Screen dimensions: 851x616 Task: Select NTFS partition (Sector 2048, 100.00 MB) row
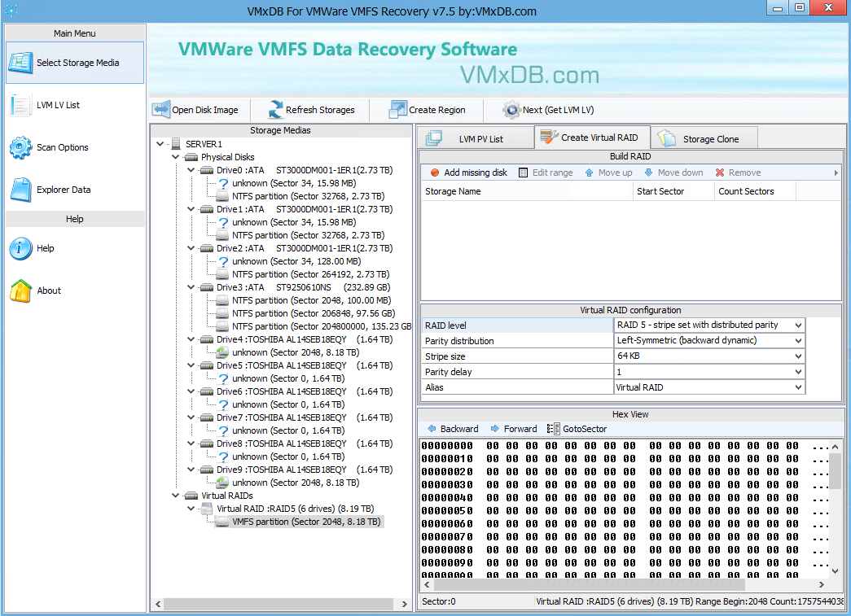[312, 300]
